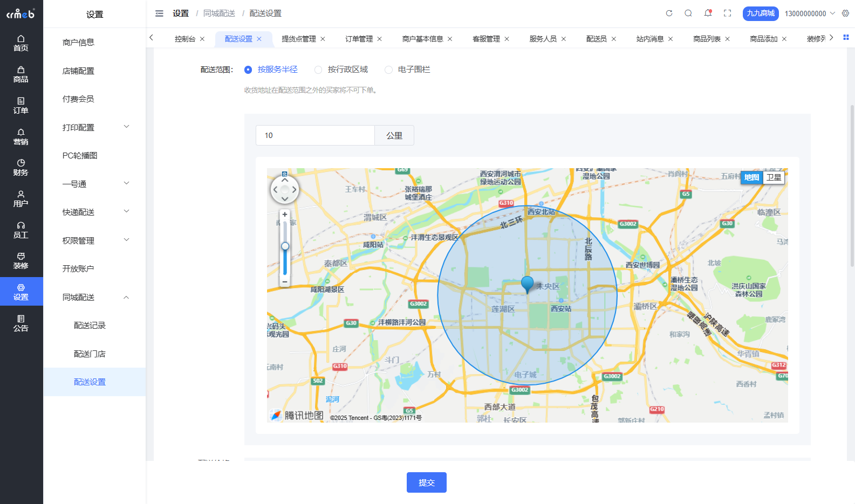Click the blue location pin on map
Viewport: 855px width, 504px height.
527,284
